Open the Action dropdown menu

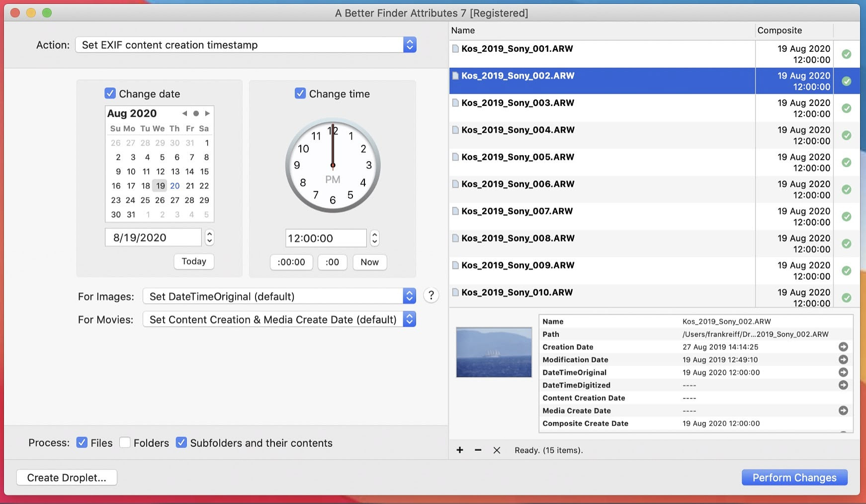coord(246,45)
